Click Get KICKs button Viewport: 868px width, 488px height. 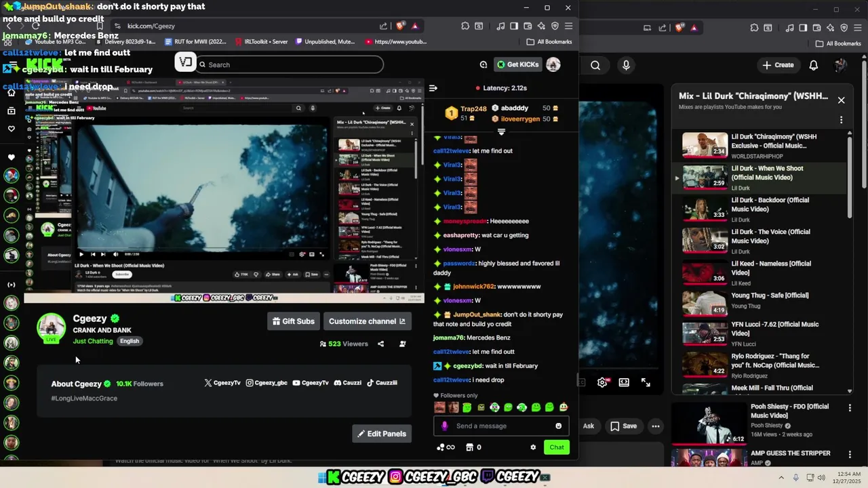click(x=517, y=64)
